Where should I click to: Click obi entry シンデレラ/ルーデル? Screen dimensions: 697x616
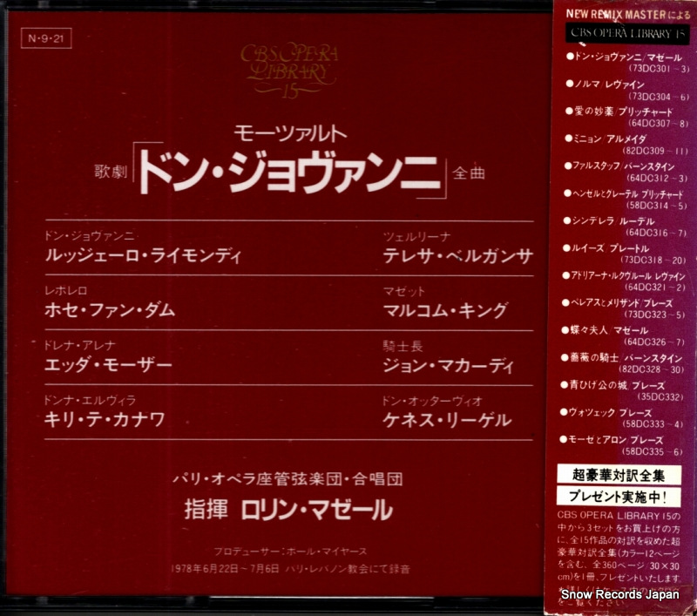[x=608, y=221]
